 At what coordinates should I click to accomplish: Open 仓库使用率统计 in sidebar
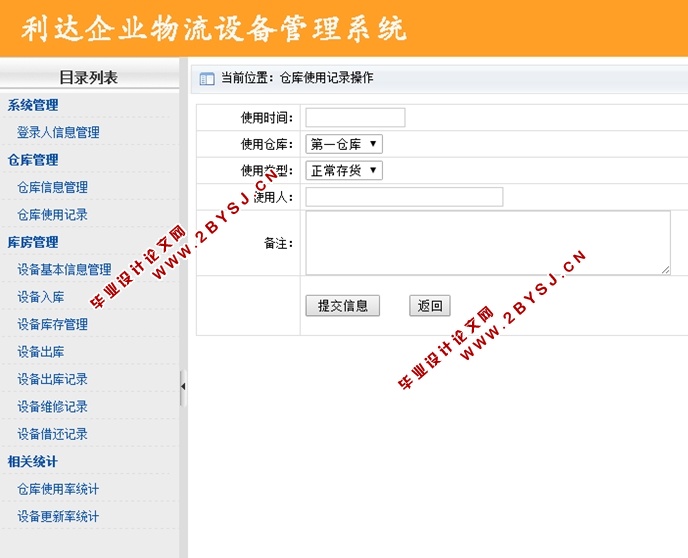(58, 489)
